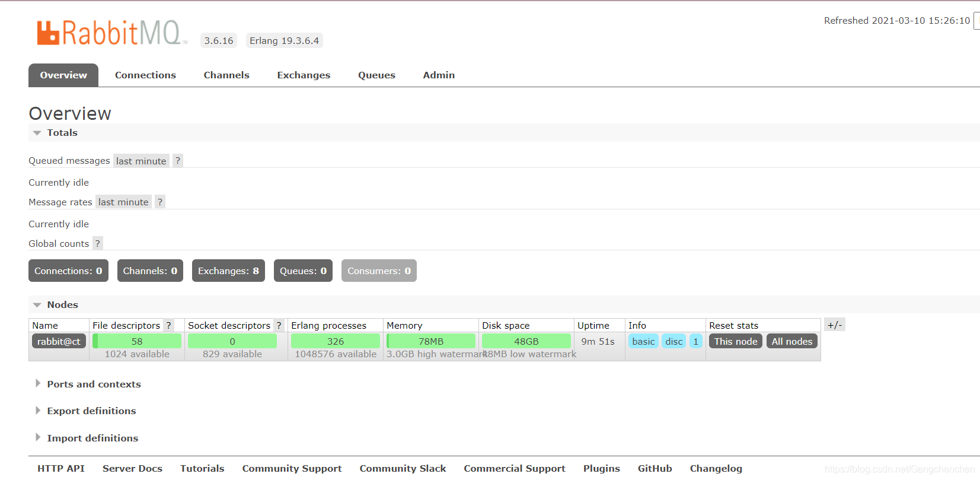Viewport: 980px width, 480px height.
Task: Open the Server Docs link
Action: [132, 468]
